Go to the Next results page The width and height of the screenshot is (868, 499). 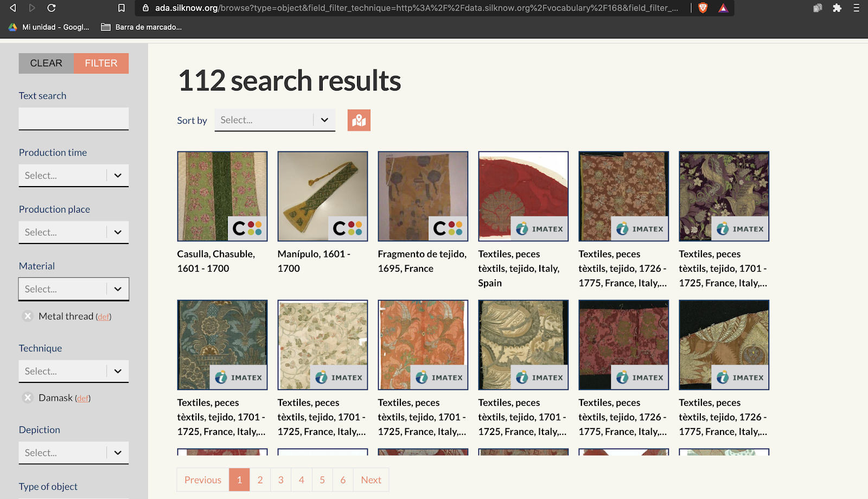pyautogui.click(x=371, y=479)
